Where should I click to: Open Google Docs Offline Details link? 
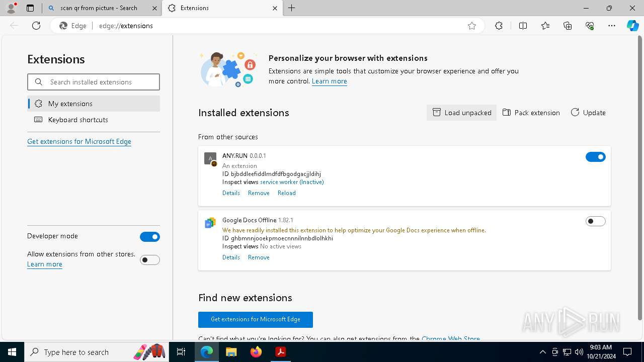[231, 257]
